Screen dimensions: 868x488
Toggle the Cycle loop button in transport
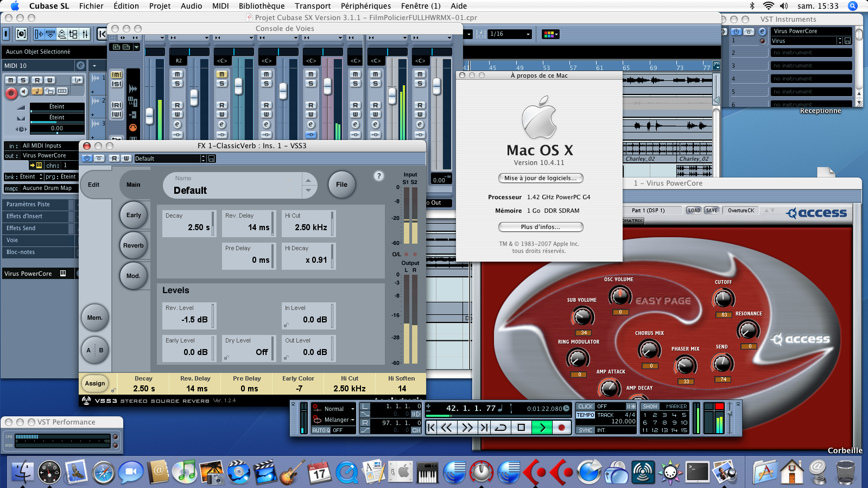(x=501, y=428)
